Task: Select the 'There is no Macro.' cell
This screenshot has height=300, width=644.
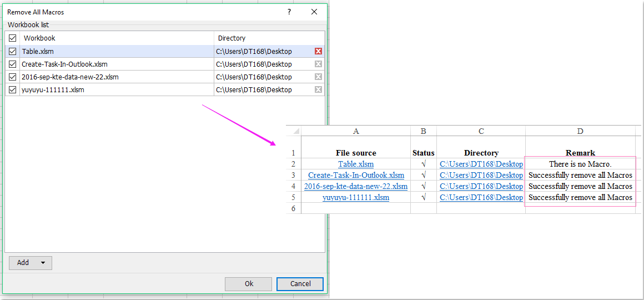Action: click(580, 164)
